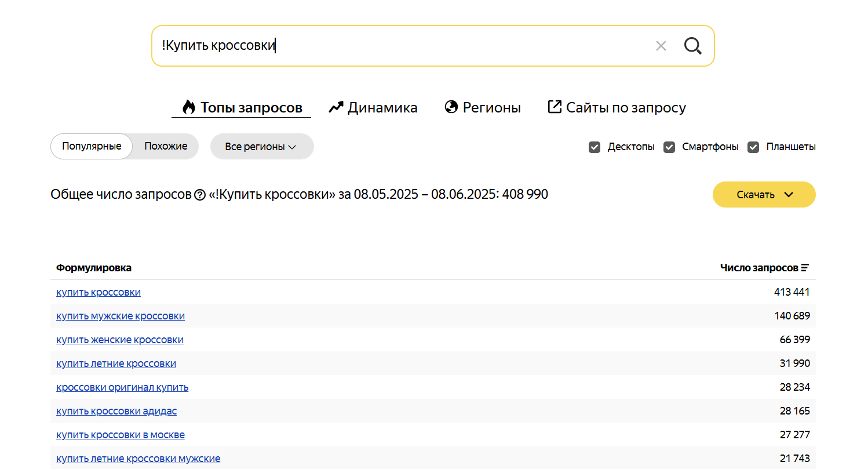868x469 pixels.
Task: Select the 66 399 request count
Action: (795, 340)
